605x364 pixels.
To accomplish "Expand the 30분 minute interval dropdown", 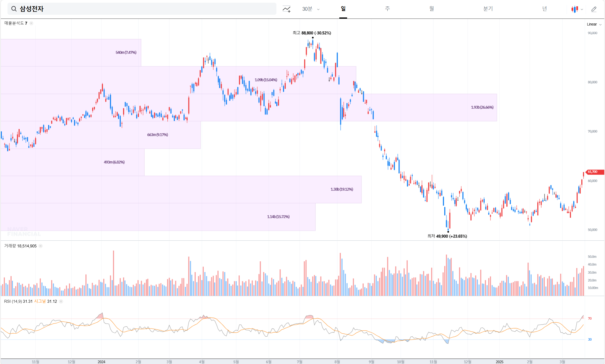I will pos(311,9).
